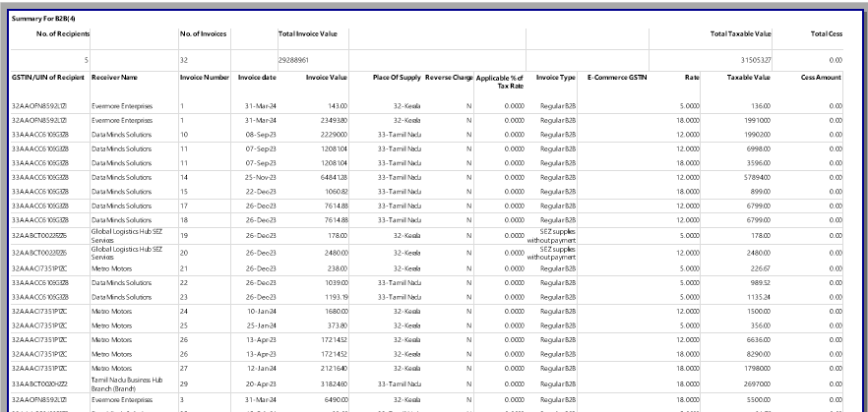Screen dimensions: 868x412
Task: Click the 'Summary For B2B(4)' title
Action: point(41,20)
